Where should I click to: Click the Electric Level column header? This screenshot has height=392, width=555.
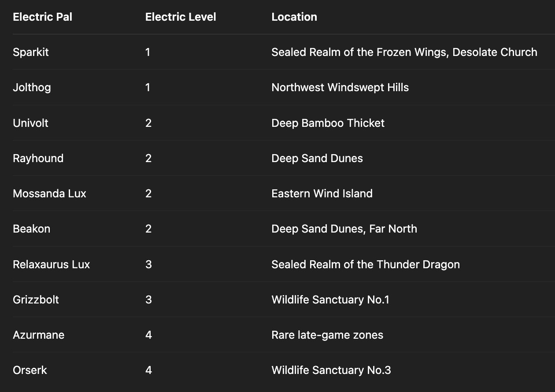point(181,17)
